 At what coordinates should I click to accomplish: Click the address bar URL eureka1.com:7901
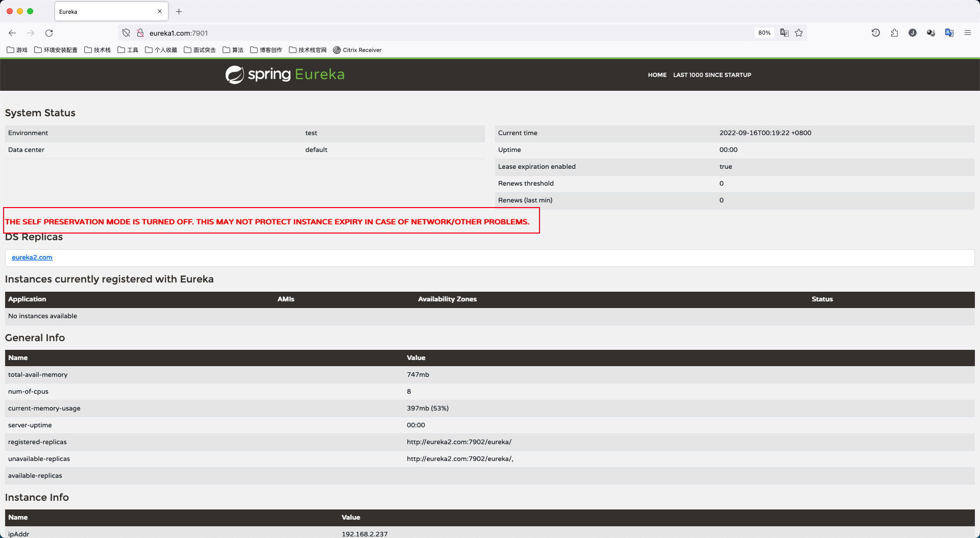[x=179, y=33]
